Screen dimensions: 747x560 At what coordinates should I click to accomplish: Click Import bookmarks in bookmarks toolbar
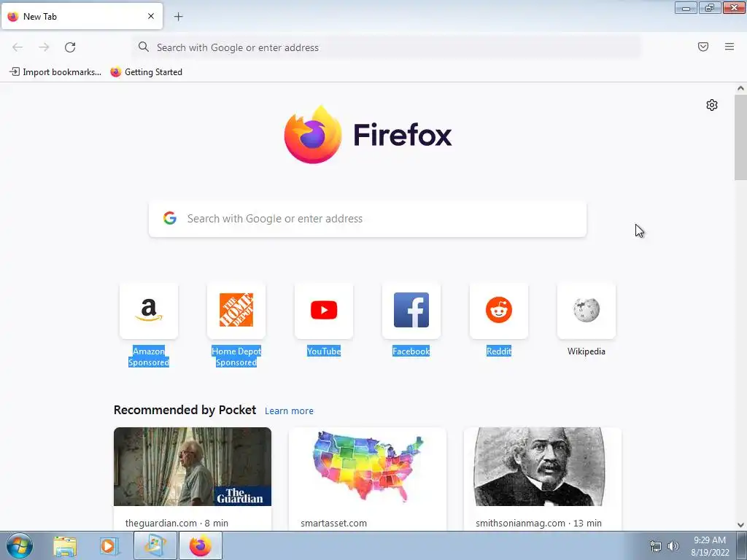pyautogui.click(x=55, y=72)
